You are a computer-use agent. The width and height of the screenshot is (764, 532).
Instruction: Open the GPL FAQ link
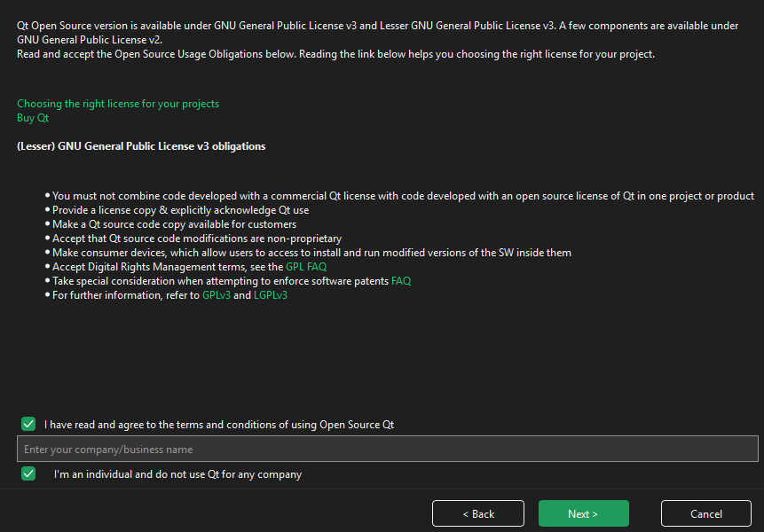click(306, 267)
